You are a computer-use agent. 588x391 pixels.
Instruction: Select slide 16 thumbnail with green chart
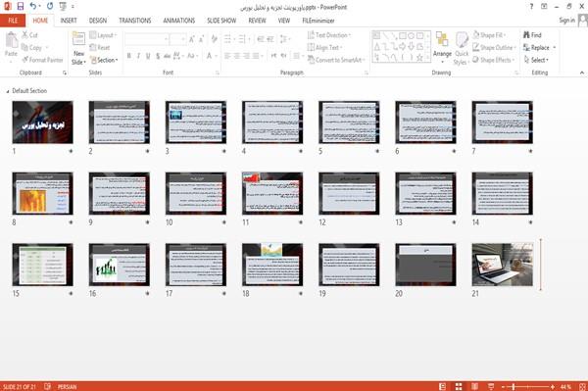click(120, 265)
